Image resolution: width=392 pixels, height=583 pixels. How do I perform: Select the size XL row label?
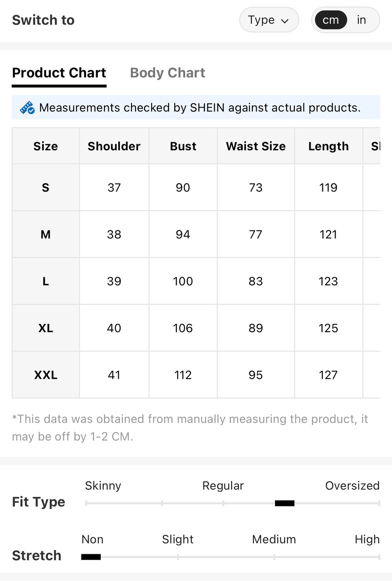pos(46,328)
